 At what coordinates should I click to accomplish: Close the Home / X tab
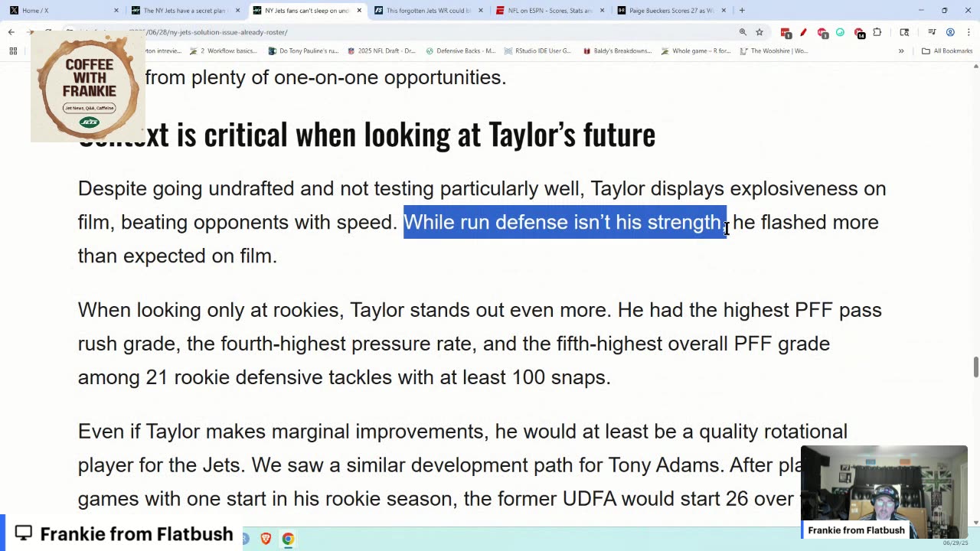pyautogui.click(x=116, y=11)
